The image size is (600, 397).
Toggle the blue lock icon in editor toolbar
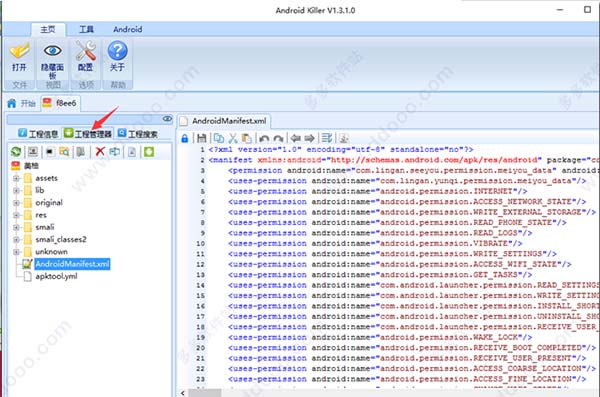(185, 138)
